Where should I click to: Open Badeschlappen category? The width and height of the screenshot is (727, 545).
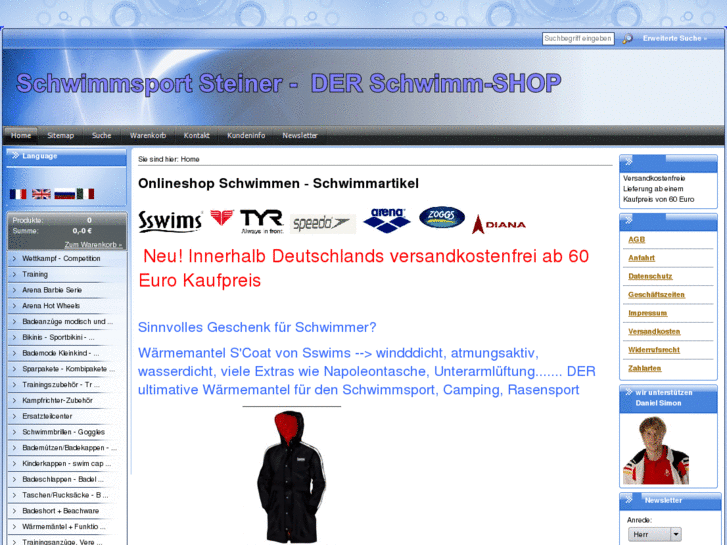point(67,479)
